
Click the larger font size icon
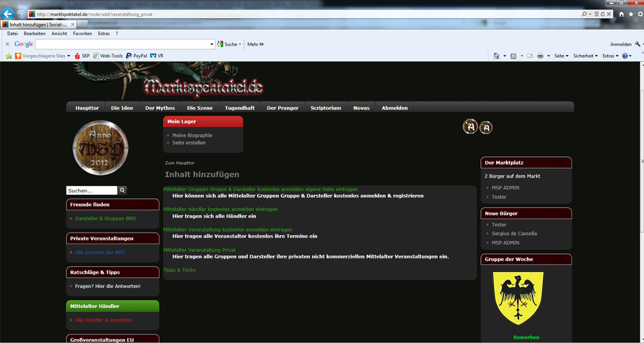[x=470, y=127]
